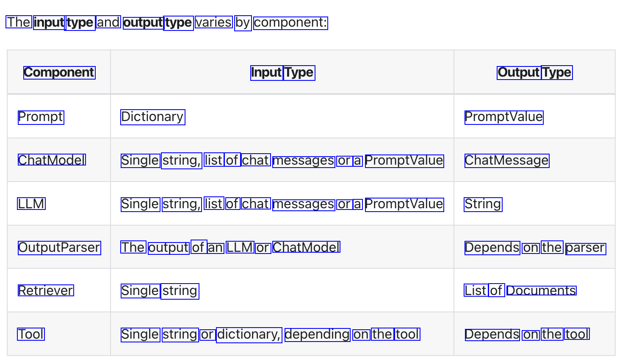Click the Input Type column header
This screenshot has width=625, height=364.
point(282,72)
